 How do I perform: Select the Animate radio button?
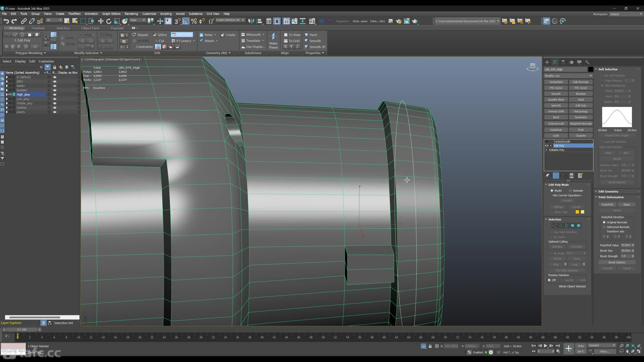pos(571,191)
